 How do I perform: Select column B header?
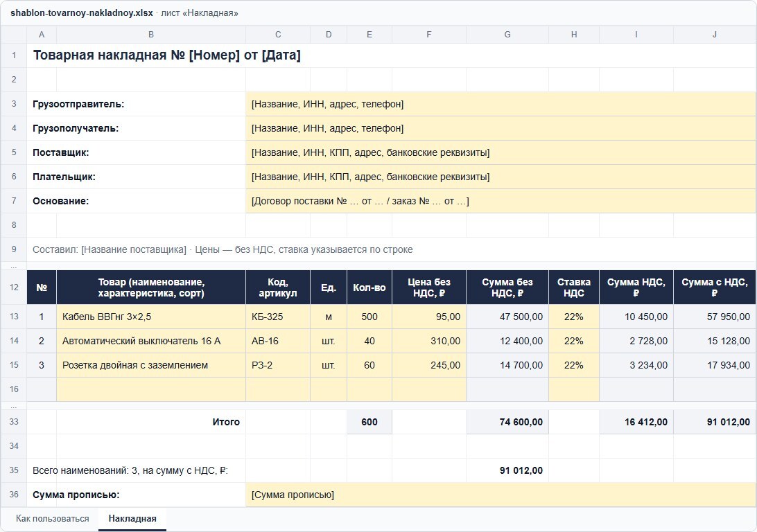coord(151,35)
